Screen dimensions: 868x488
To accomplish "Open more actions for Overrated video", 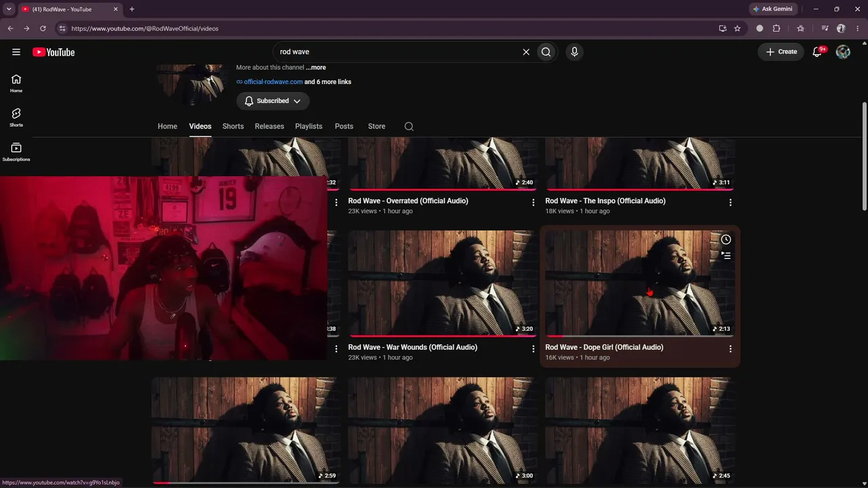I will click(533, 203).
